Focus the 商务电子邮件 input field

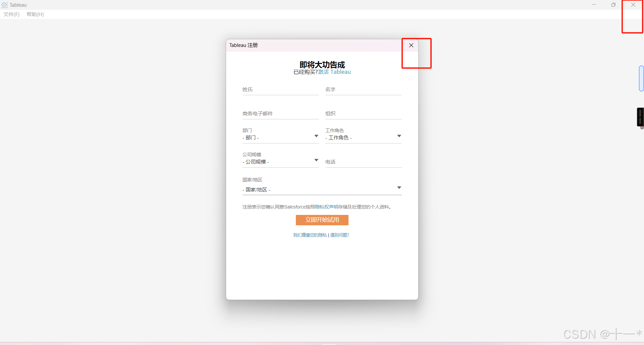[280, 114]
